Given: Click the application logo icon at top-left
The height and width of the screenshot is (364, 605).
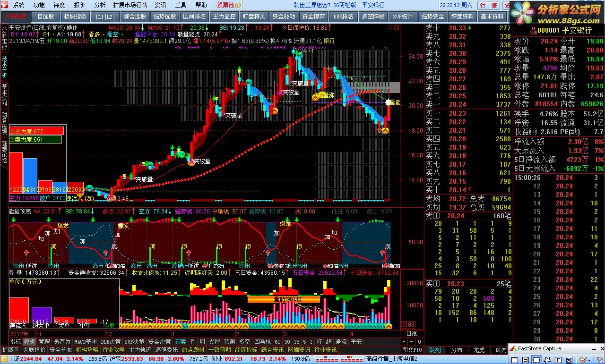Looking at the screenshot, I should coord(5,5).
